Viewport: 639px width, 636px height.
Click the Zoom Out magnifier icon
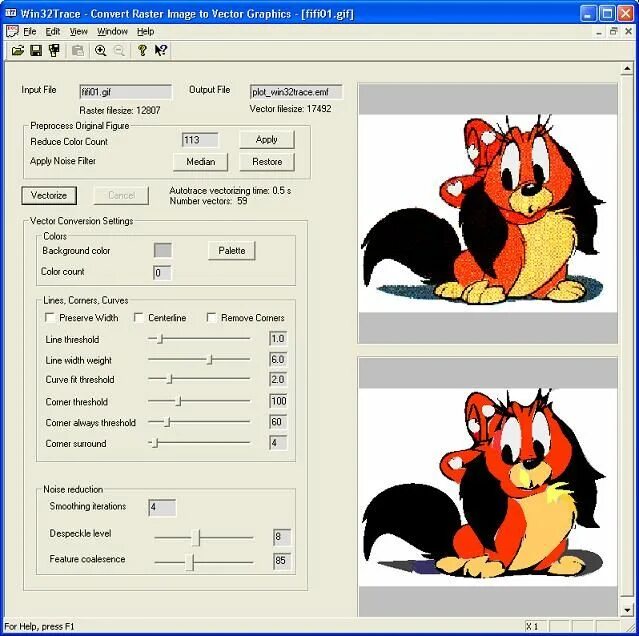[x=119, y=51]
